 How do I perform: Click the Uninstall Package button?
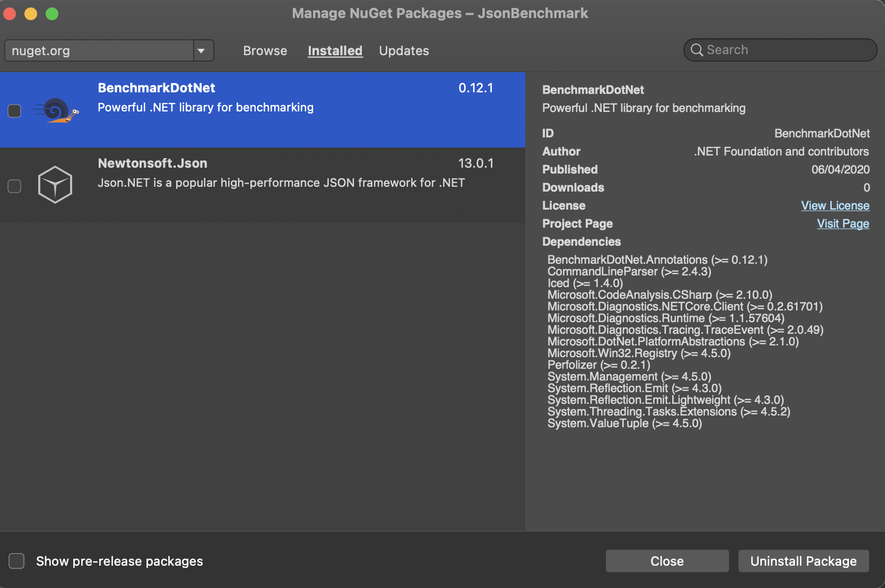(x=803, y=561)
